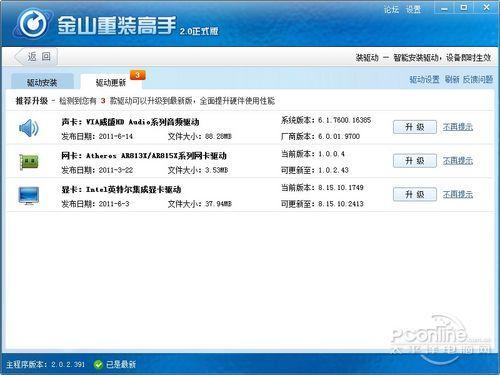Click current version 8.15.10.1749
Screen dimensions: 500x375
(x=341, y=188)
